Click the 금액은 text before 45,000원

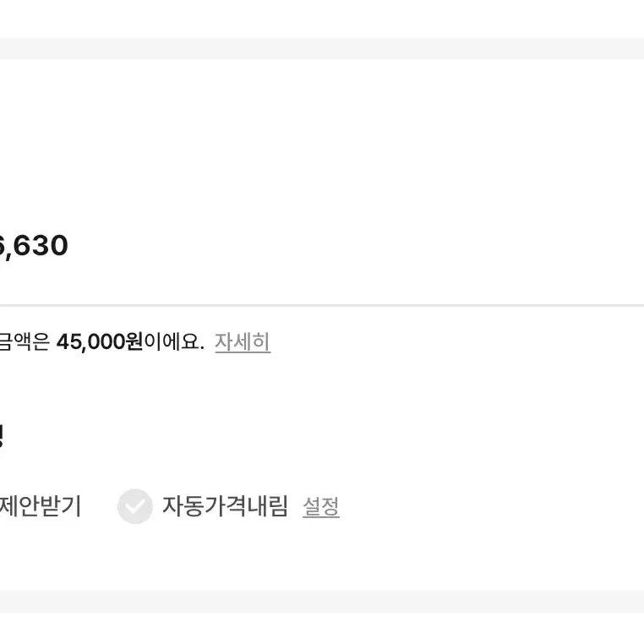pyautogui.click(x=25, y=341)
